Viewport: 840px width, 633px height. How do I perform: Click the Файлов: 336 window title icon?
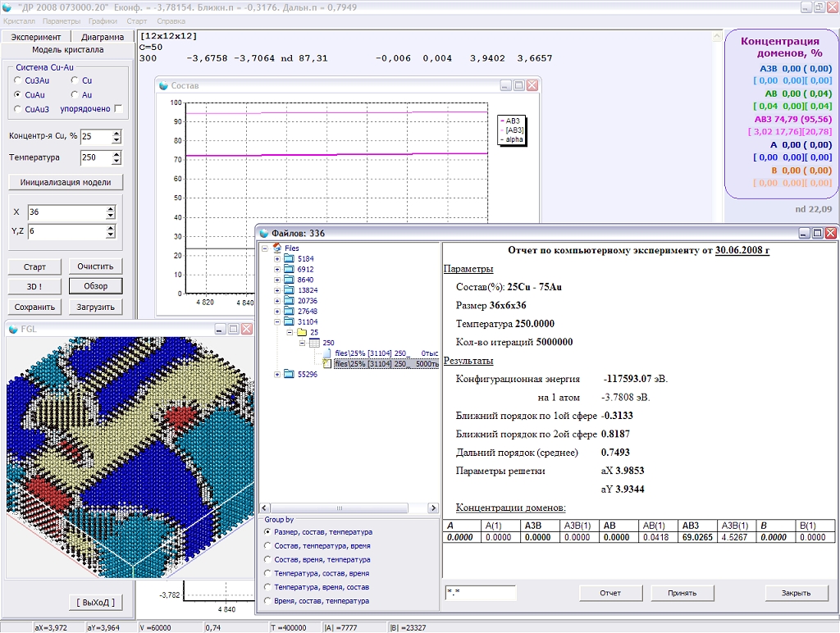pyautogui.click(x=264, y=233)
